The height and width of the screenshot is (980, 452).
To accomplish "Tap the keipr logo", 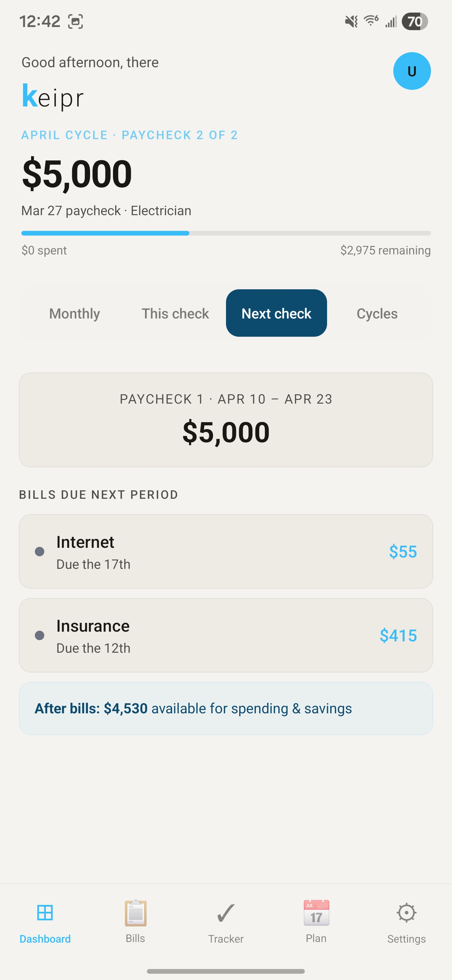I will (53, 97).
